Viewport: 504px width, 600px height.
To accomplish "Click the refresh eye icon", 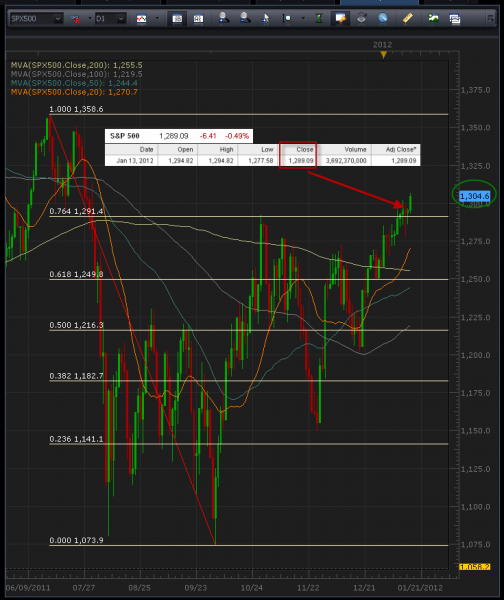I will 362,18.
